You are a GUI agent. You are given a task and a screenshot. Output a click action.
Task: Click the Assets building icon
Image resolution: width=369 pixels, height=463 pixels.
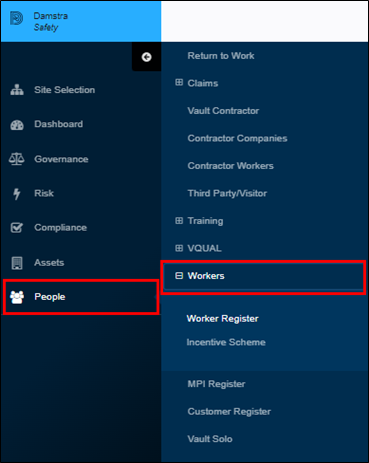pyautogui.click(x=17, y=263)
